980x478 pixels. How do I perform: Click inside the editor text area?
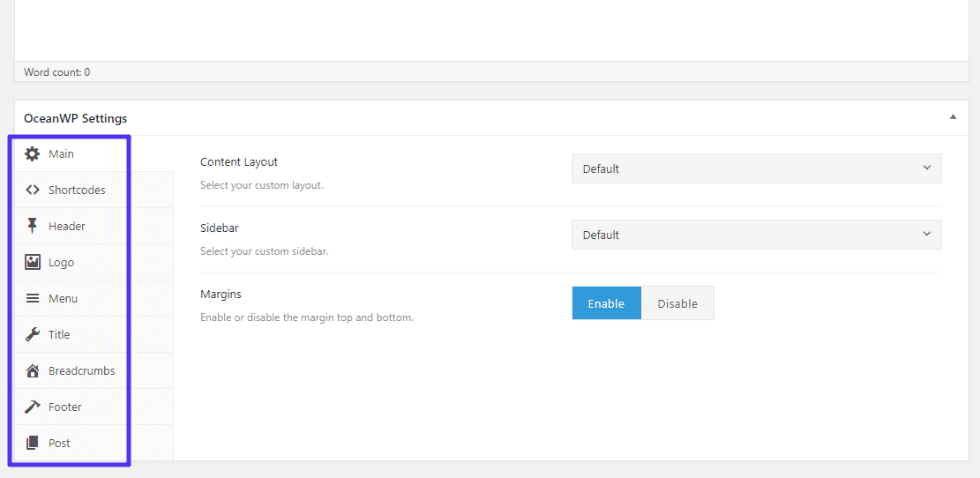490,29
